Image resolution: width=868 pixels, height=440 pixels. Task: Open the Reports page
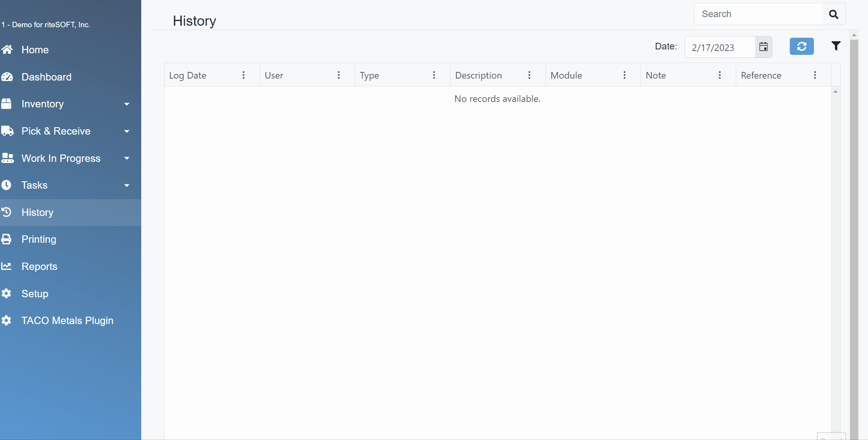(39, 266)
